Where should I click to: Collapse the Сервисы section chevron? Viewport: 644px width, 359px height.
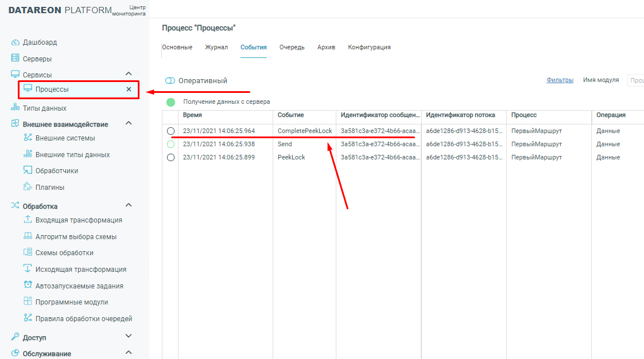point(129,74)
